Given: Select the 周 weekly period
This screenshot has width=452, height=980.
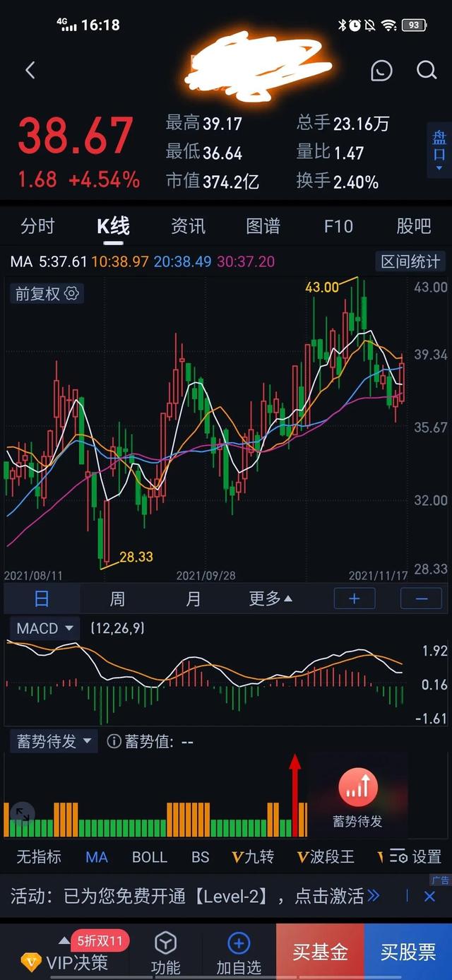Looking at the screenshot, I should (x=117, y=599).
